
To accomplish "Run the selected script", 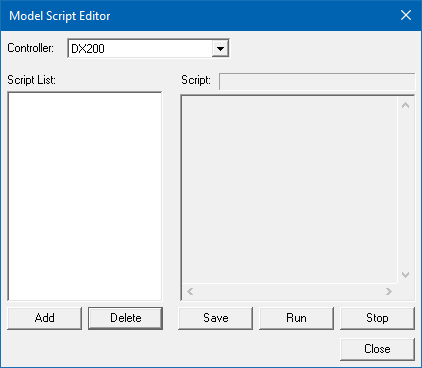I will point(296,318).
